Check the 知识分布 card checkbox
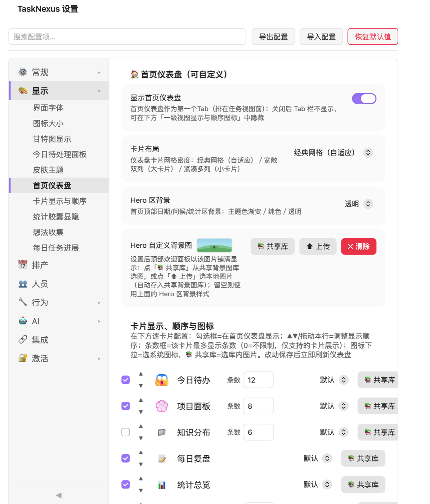Image resolution: width=430 pixels, height=504 pixels. tap(126, 432)
